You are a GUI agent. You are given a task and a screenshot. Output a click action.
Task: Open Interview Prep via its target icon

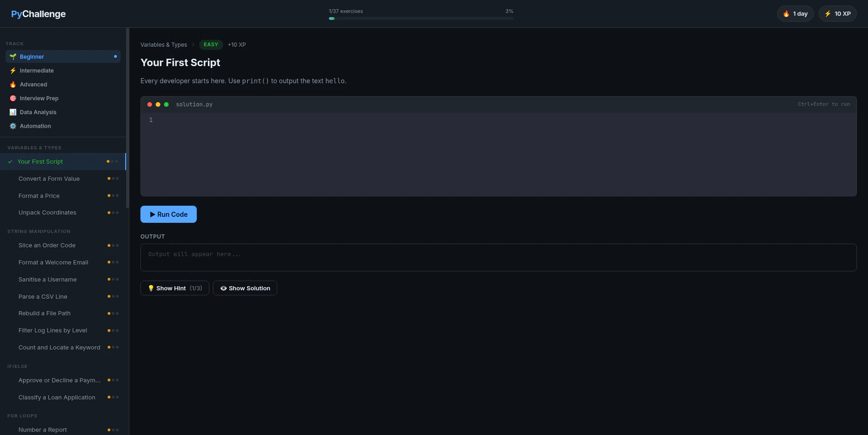click(13, 98)
